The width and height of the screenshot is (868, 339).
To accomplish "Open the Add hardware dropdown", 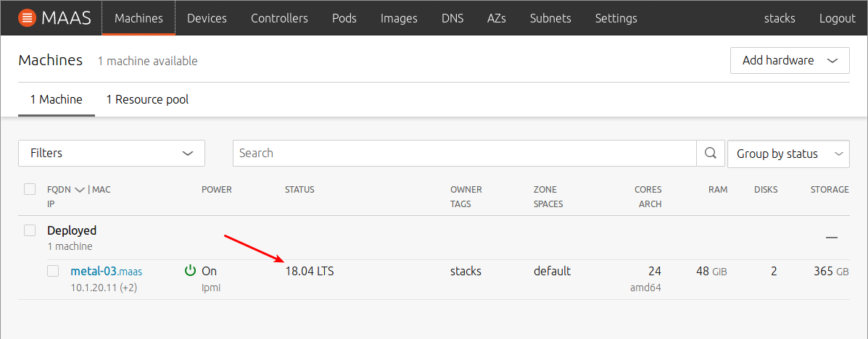I will (x=790, y=61).
